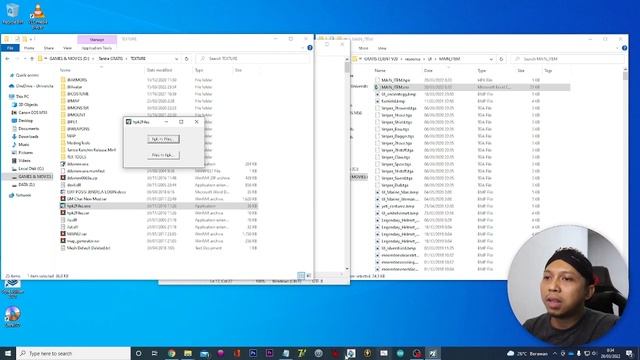
Task: Click 'hpk -> Files...' button in hpk2Files dialog
Action: pos(163,139)
